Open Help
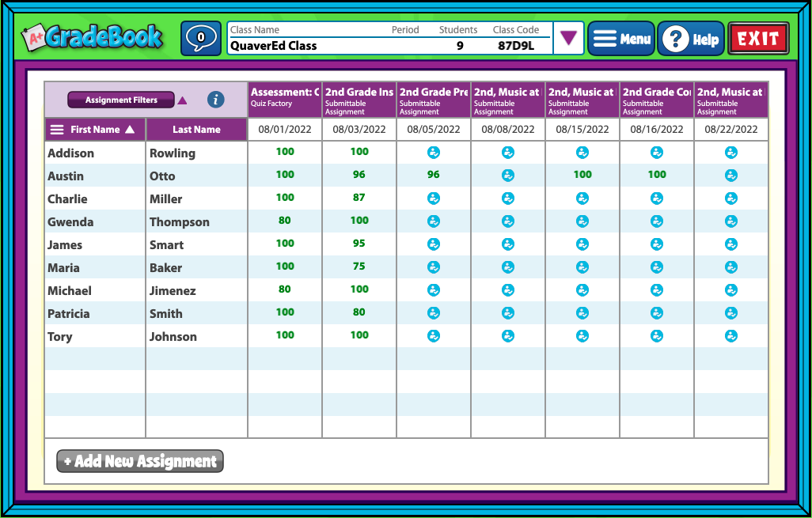Screen dimensions: 812x518 [x=691, y=38]
